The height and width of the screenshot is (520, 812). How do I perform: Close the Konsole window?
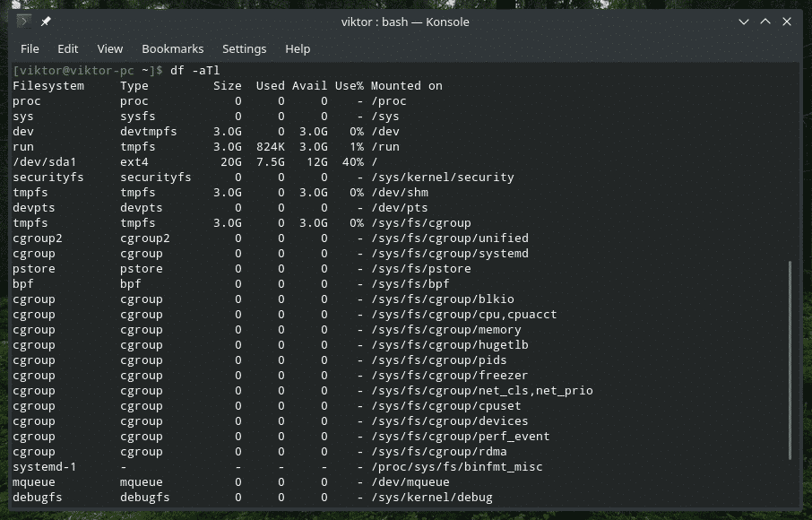click(789, 22)
